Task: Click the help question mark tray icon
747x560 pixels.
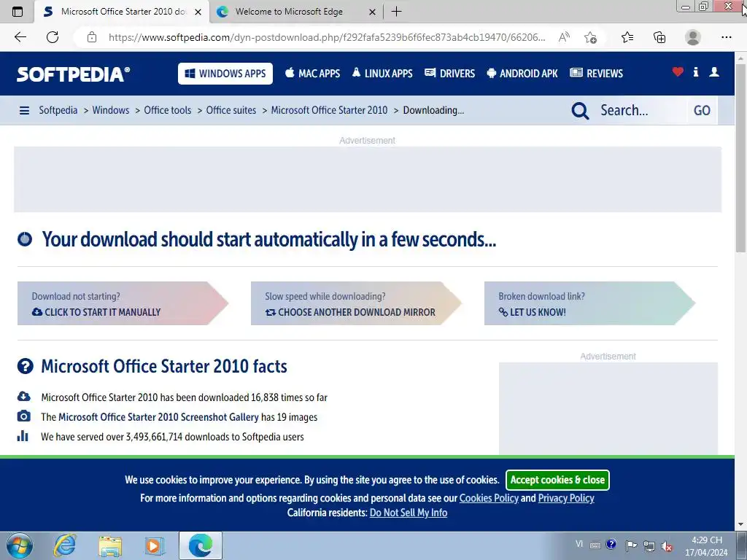Action: click(611, 544)
